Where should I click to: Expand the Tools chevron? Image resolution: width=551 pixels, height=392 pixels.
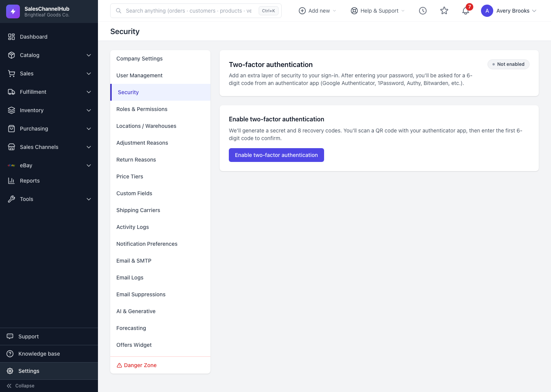pos(89,199)
